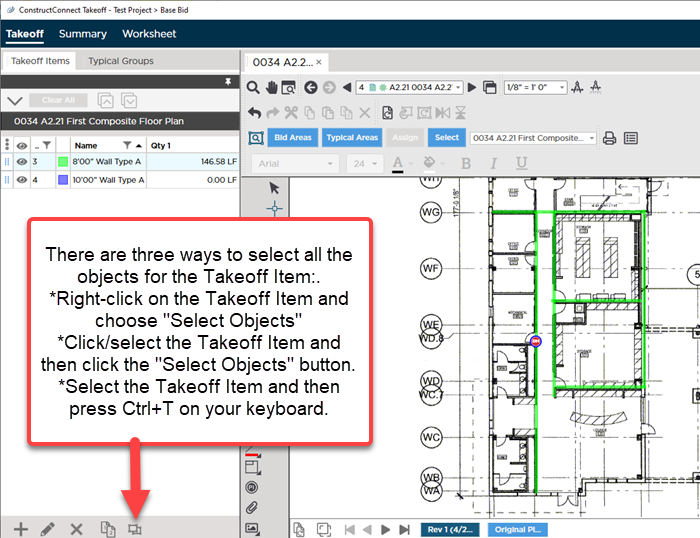Click the calculate scale compass icon
The height and width of the screenshot is (538, 700).
(x=577, y=87)
